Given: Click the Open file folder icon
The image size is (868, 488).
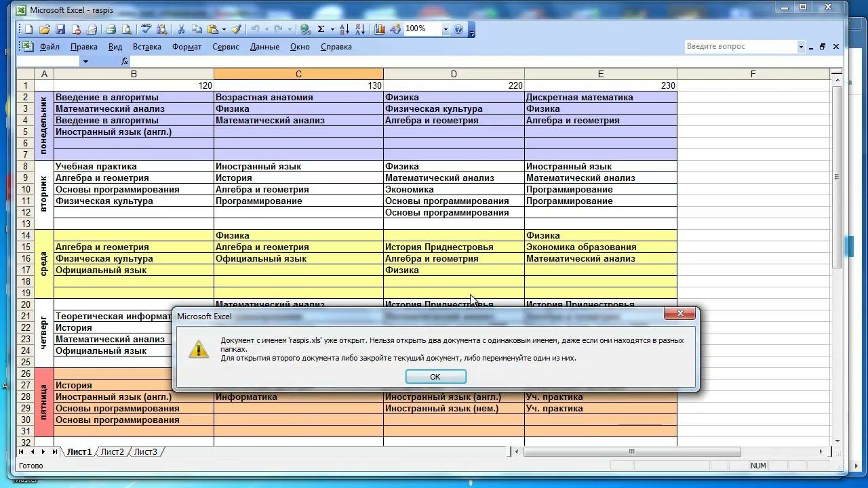Looking at the screenshot, I should [x=45, y=29].
